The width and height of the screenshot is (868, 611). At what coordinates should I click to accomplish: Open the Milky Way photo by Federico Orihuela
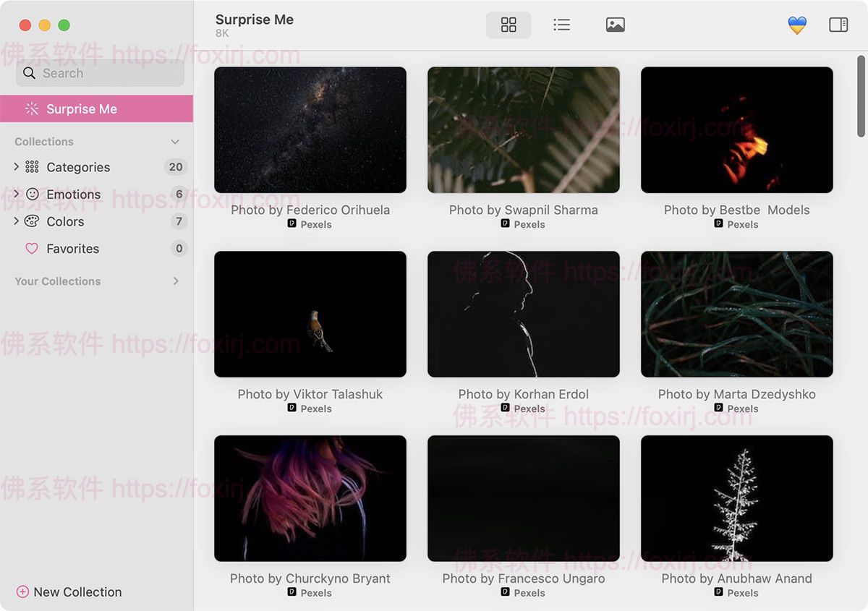point(310,129)
